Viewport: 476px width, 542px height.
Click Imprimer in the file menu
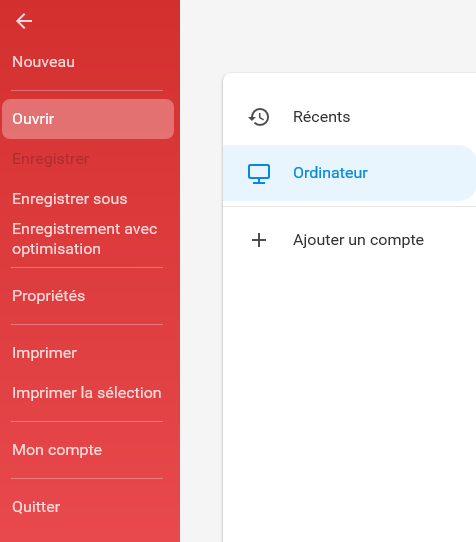click(45, 353)
